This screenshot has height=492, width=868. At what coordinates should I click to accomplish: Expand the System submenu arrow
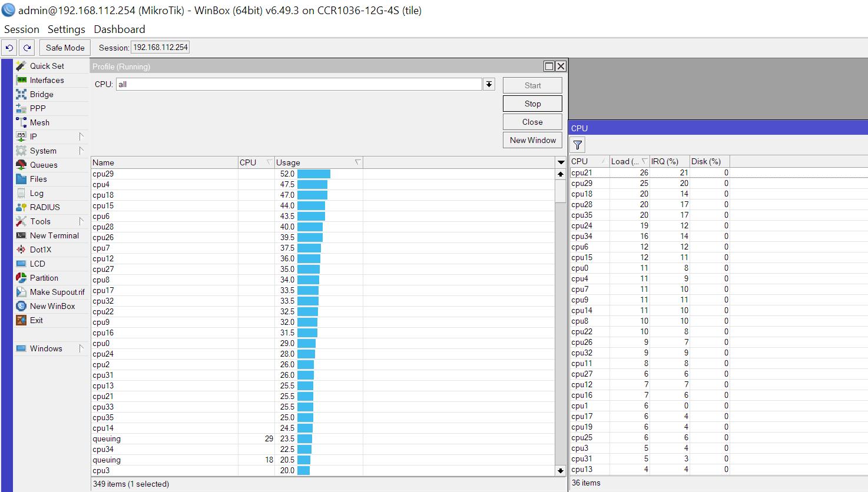pos(81,151)
